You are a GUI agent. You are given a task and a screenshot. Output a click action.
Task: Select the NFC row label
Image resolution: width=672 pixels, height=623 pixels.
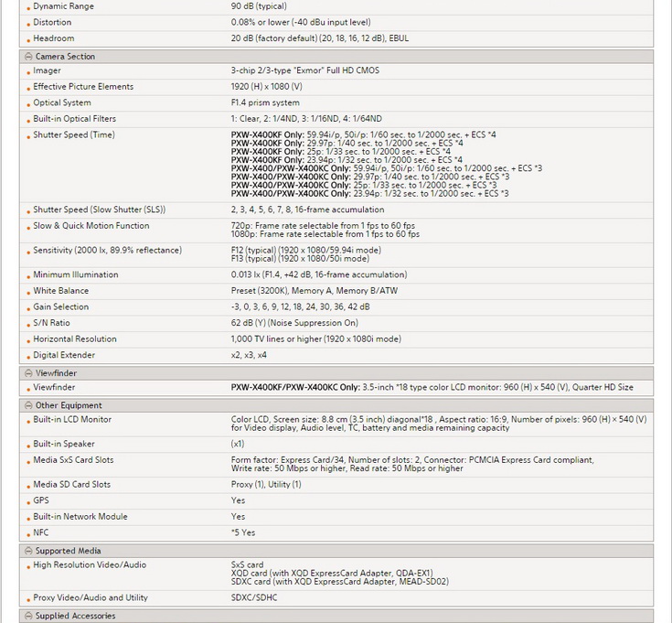pyautogui.click(x=41, y=532)
